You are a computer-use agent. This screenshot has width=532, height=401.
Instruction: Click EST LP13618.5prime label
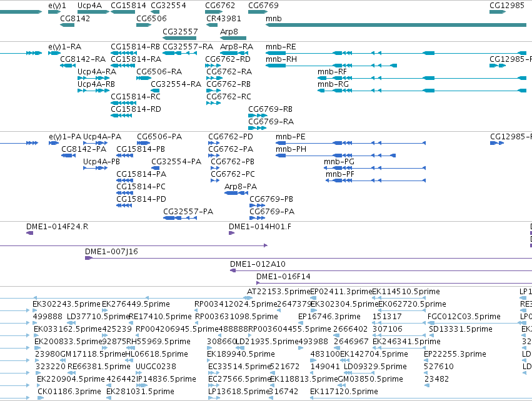click(x=239, y=392)
